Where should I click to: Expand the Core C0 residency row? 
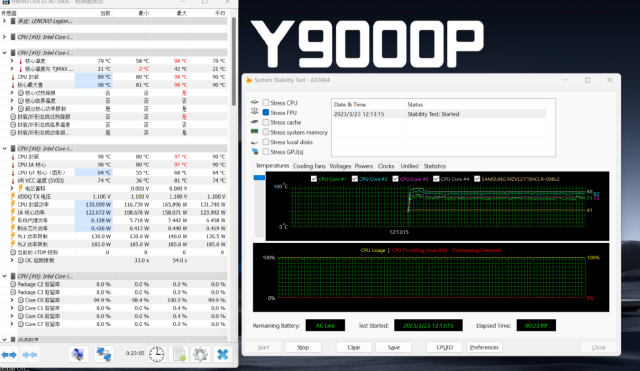pyautogui.click(x=12, y=300)
